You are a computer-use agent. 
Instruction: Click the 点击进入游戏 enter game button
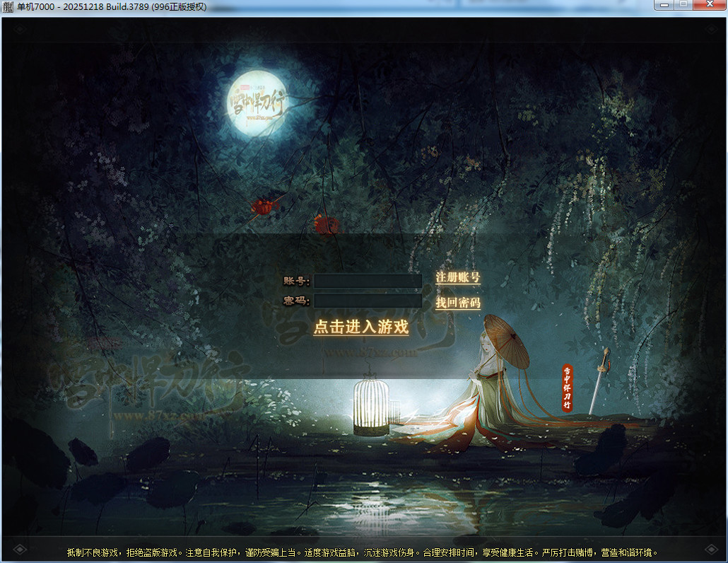tap(361, 327)
